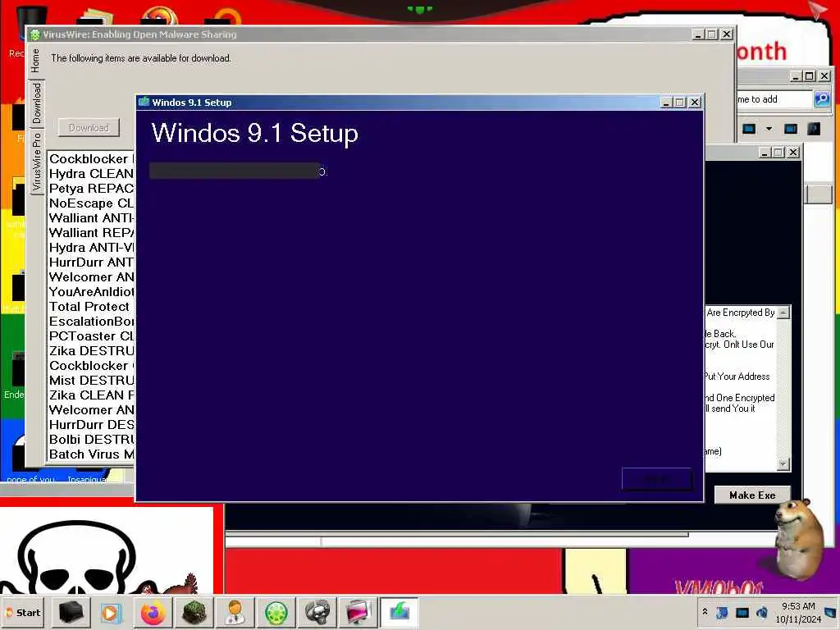Open the grass block icon in taskbar
This screenshot has width=840, height=630.
pyautogui.click(x=194, y=612)
